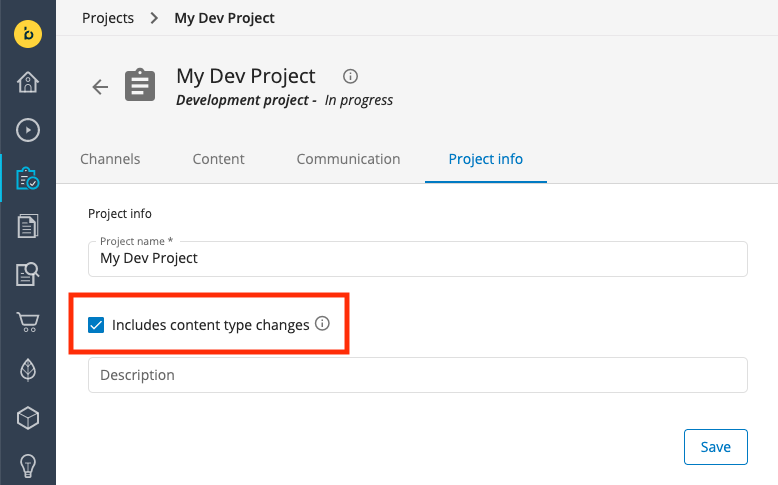Click the leaf sidebar icon
Image resolution: width=778 pixels, height=485 pixels.
coord(28,369)
